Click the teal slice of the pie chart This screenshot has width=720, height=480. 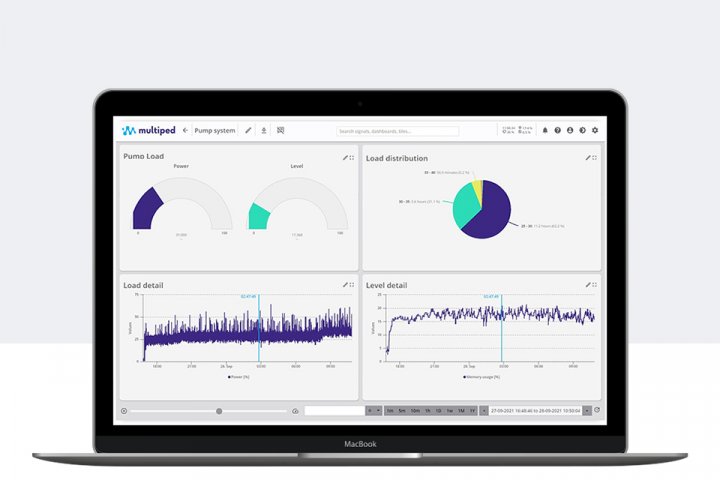coord(465,204)
